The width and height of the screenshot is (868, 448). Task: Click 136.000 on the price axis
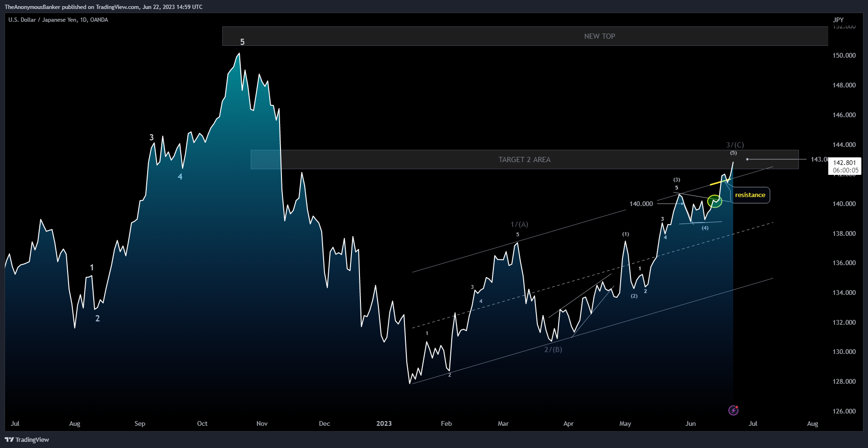pyautogui.click(x=844, y=263)
